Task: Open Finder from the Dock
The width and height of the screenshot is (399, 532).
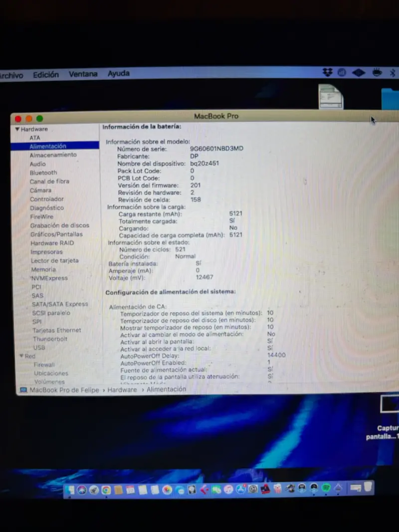Action: point(70,490)
